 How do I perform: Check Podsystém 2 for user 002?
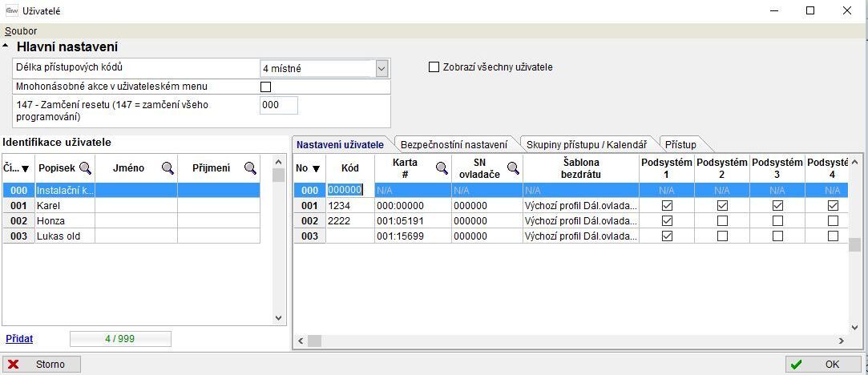click(x=722, y=221)
